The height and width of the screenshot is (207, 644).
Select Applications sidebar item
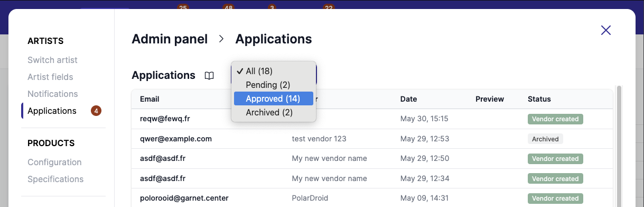point(52,111)
